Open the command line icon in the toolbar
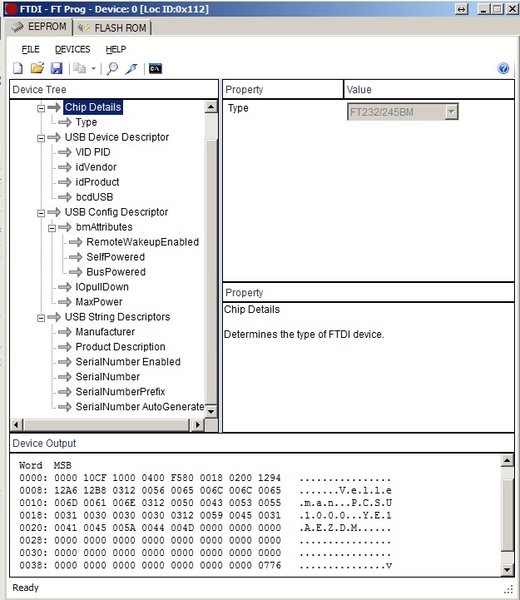This screenshot has height=600, width=520. tap(155, 68)
